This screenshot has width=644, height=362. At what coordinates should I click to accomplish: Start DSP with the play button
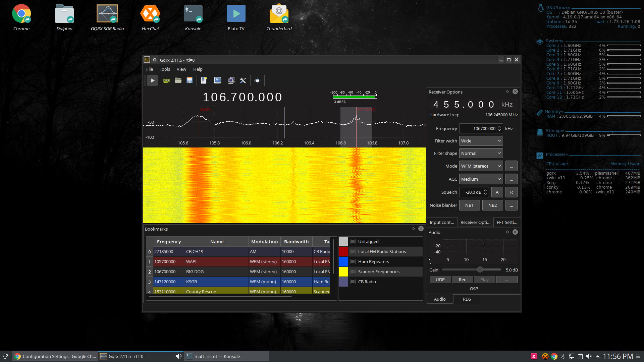[152, 80]
